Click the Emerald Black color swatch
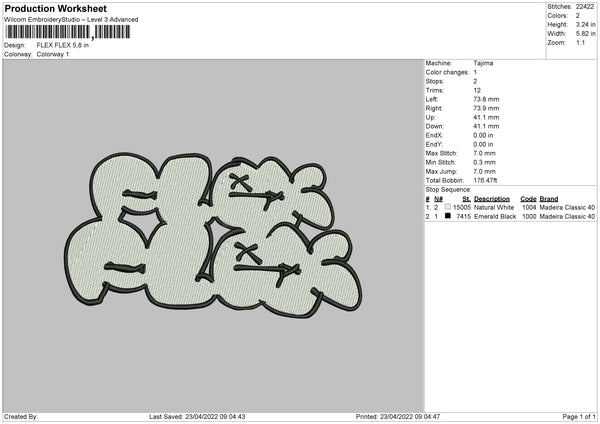The image size is (600, 424). coord(447,216)
